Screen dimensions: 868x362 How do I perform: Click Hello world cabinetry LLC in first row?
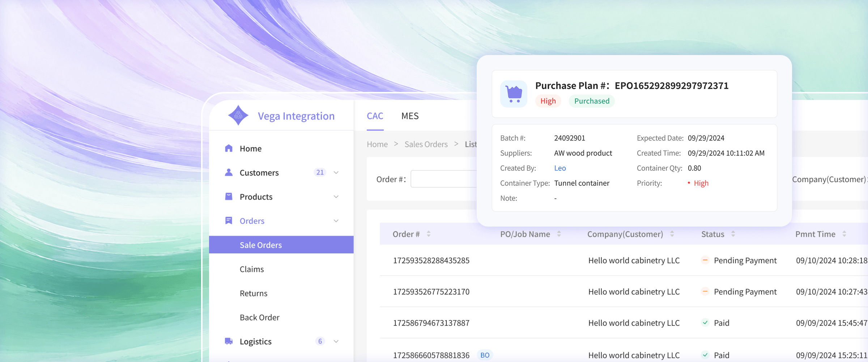[634, 260]
